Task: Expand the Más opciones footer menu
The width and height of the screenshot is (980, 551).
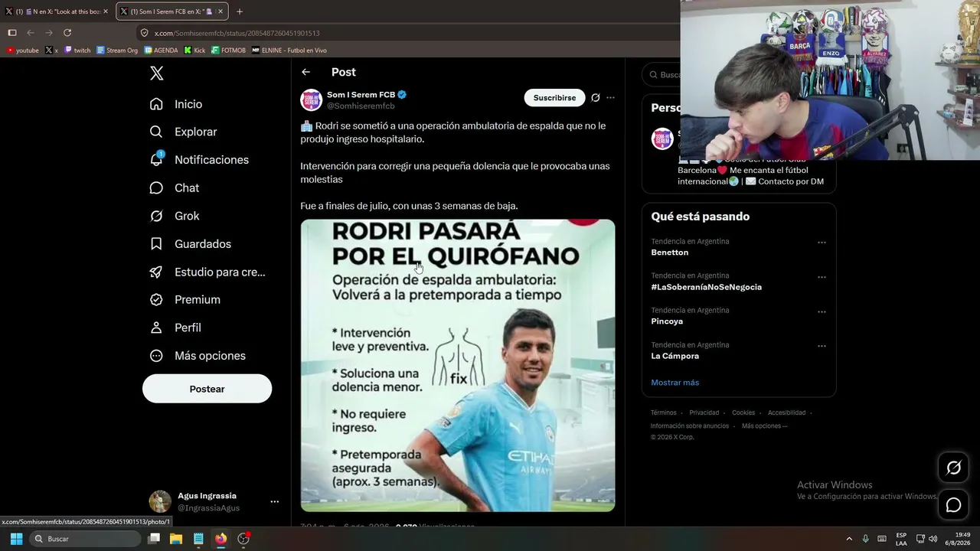Action: pyautogui.click(x=764, y=426)
